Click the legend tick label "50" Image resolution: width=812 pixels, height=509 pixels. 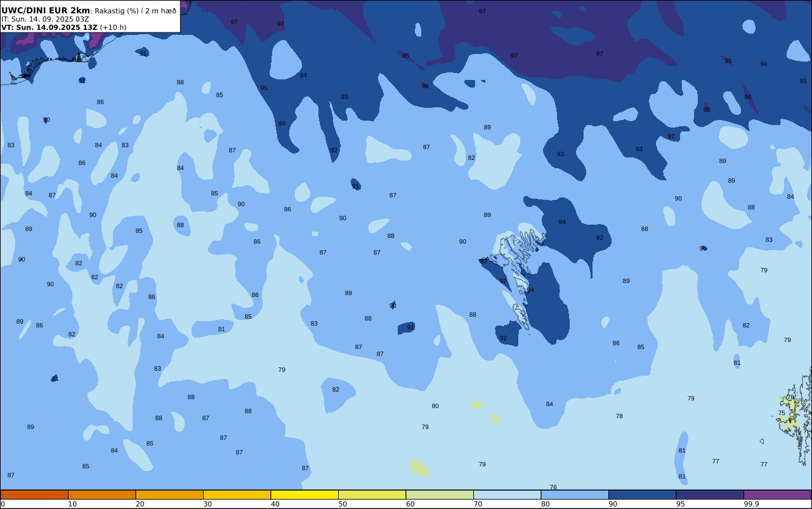click(x=343, y=504)
